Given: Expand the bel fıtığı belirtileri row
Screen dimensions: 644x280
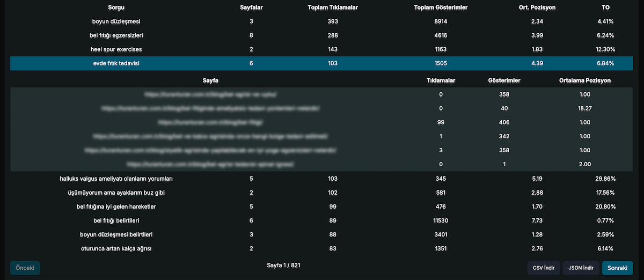Looking at the screenshot, I should point(321,220).
